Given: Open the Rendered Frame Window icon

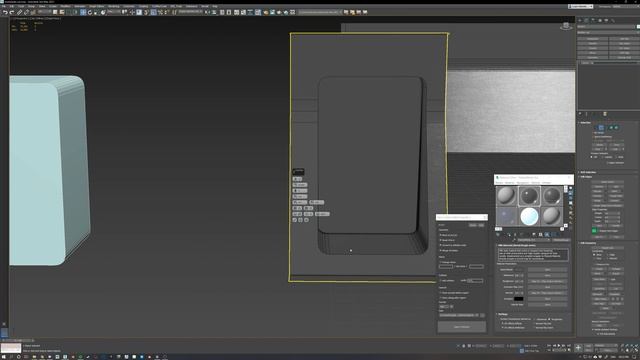Looking at the screenshot, I should click(273, 12).
